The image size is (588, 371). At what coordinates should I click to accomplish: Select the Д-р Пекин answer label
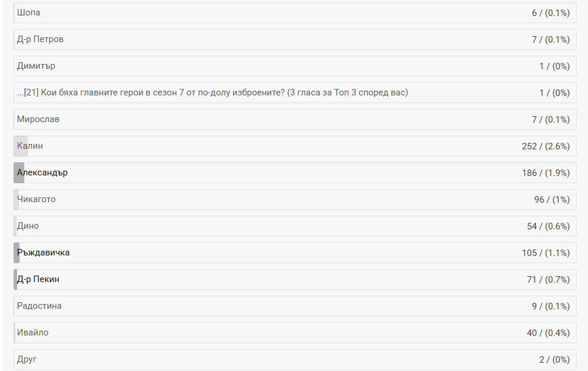coord(38,280)
